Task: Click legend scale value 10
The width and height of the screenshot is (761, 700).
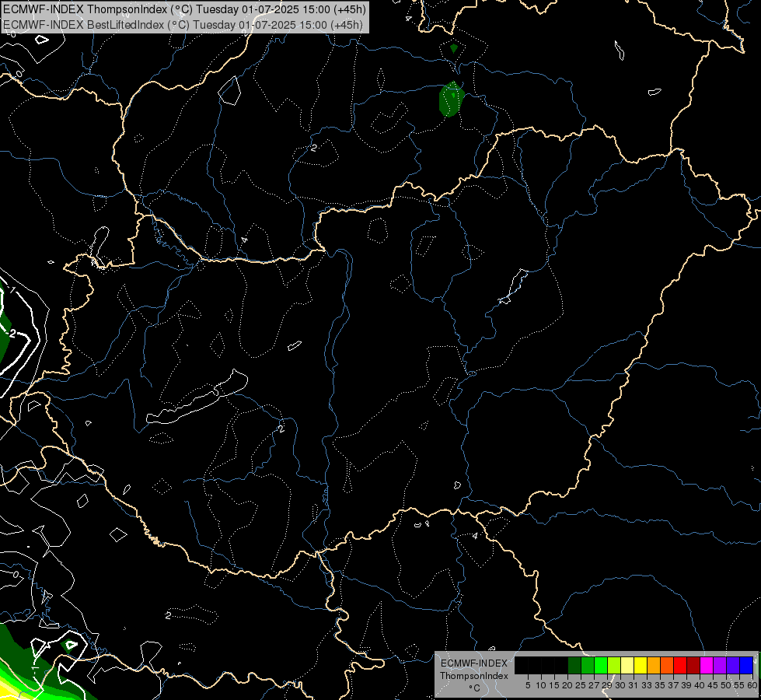Action: tap(541, 685)
